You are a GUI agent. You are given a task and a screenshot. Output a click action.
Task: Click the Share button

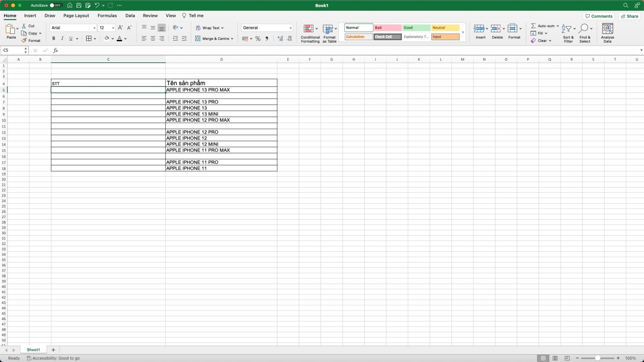click(x=630, y=16)
